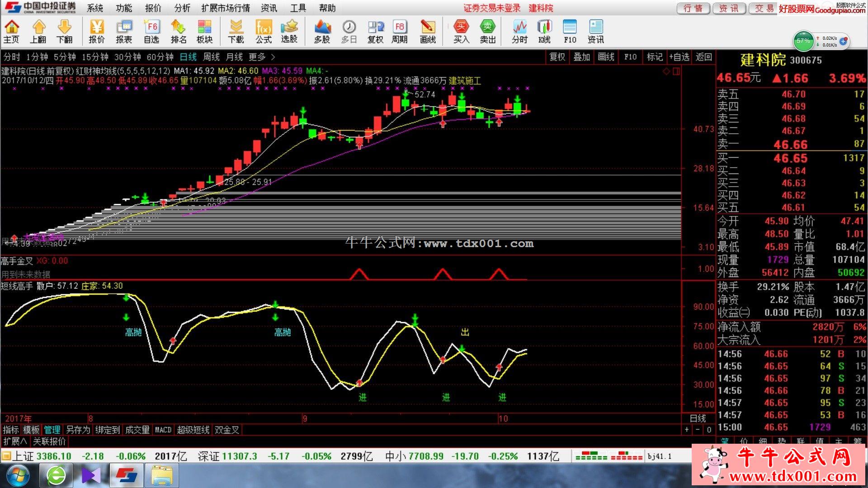868x488 pixels.
Task: Switch to the 月线 monthly period tab
Action: point(234,57)
